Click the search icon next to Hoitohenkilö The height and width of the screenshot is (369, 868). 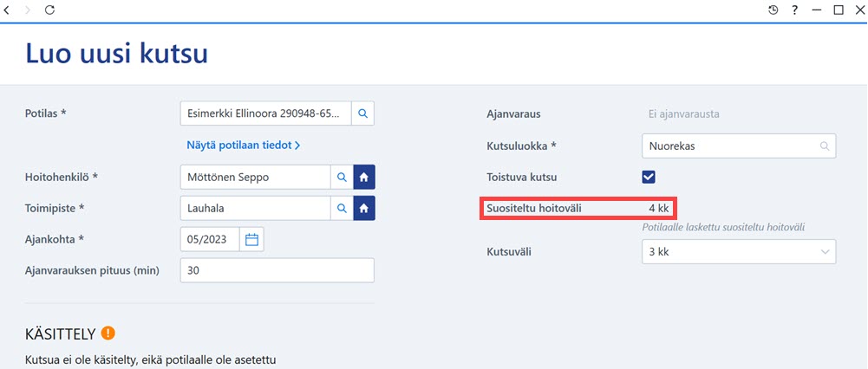point(343,178)
